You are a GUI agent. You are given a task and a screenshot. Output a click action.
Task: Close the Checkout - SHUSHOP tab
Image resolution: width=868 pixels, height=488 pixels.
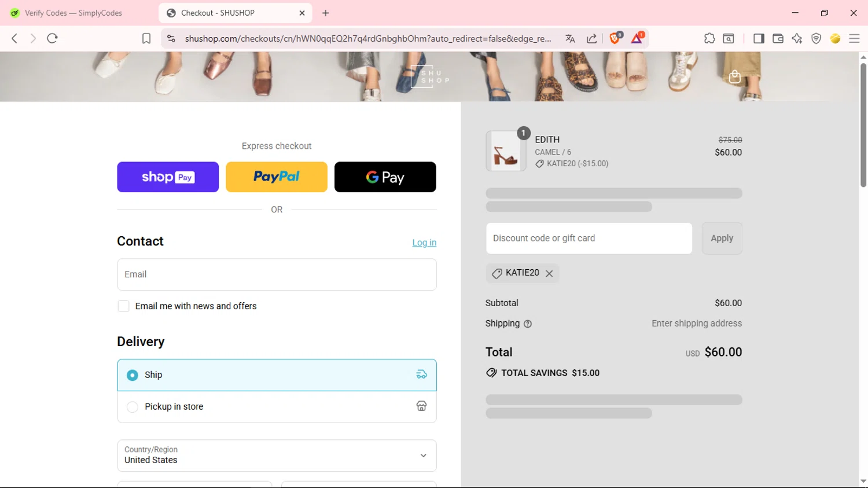[302, 13]
